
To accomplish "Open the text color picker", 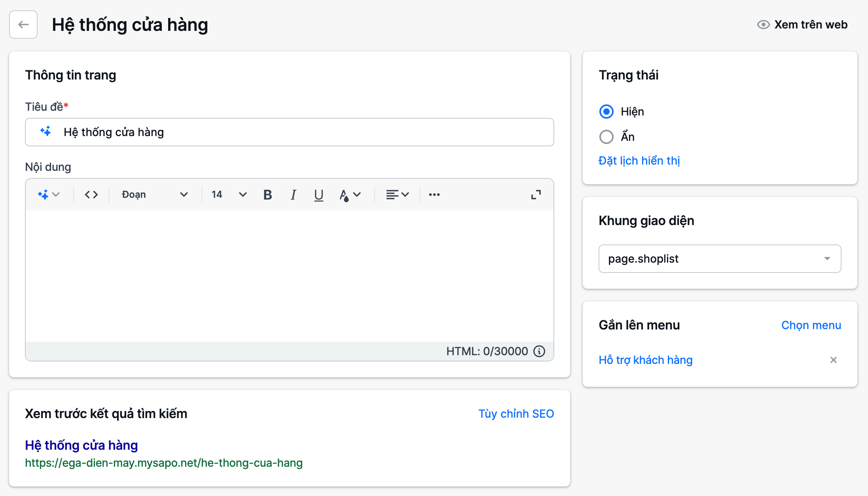I will 350,195.
